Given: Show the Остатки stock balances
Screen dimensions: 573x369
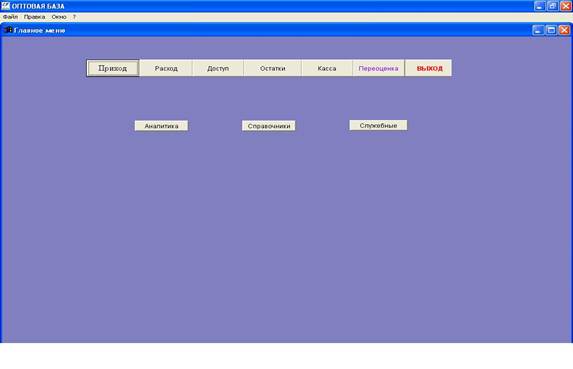Looking at the screenshot, I should 272,68.
